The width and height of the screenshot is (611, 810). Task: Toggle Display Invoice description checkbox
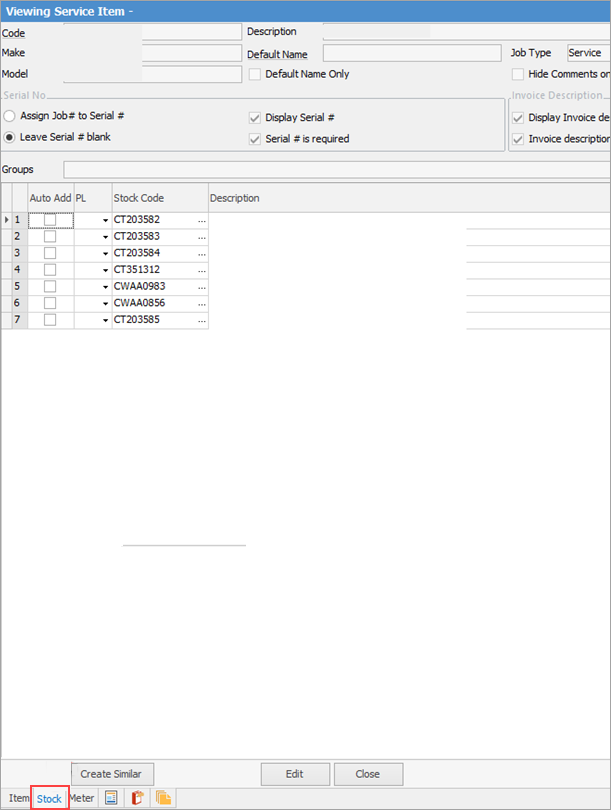(x=518, y=118)
